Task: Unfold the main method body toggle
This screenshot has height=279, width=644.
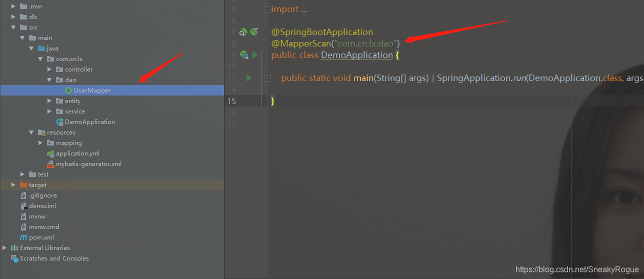Action: point(267,78)
